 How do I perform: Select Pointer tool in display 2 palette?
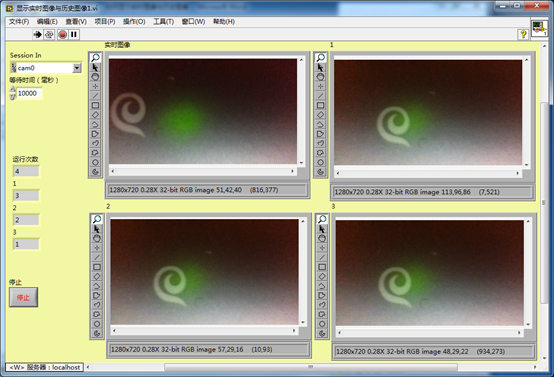point(97,229)
